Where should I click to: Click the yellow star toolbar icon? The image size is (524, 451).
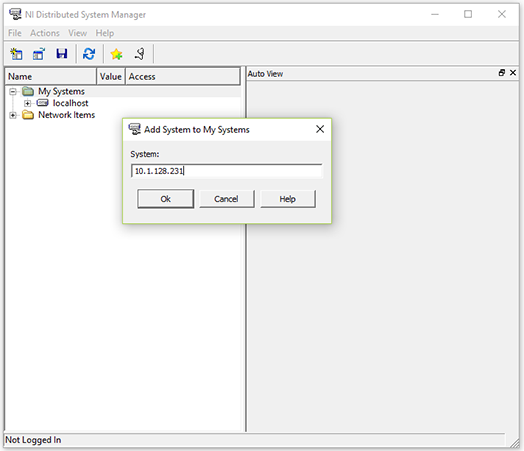click(x=116, y=54)
